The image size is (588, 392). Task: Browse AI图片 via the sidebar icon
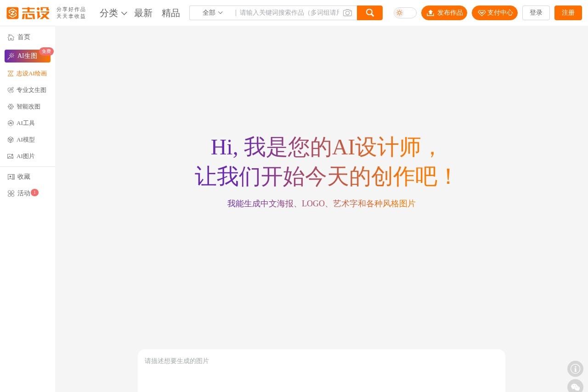[25, 156]
